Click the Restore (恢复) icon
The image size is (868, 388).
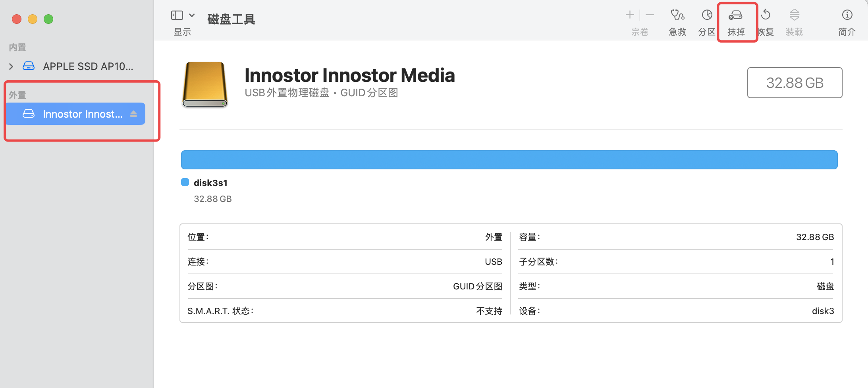coord(766,16)
